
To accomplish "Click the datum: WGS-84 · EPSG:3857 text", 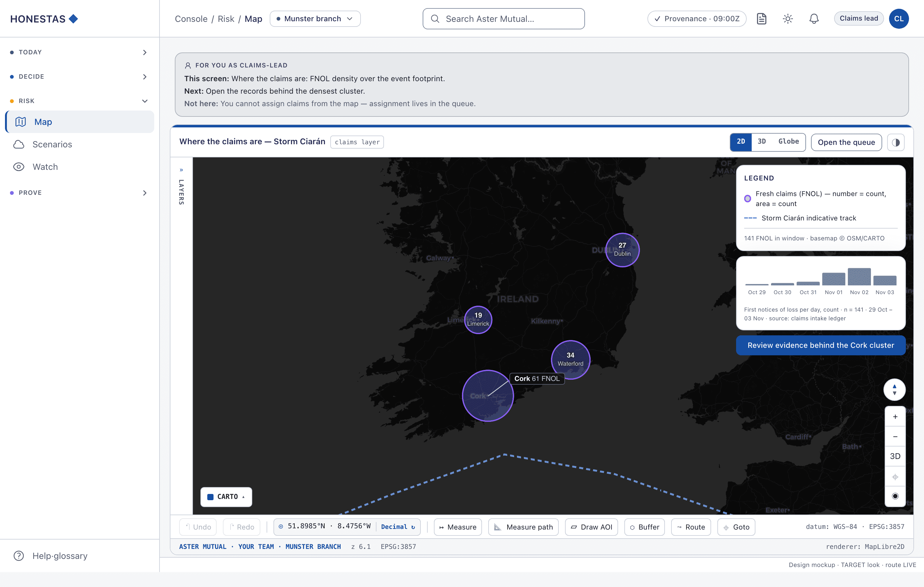I will coord(855,527).
